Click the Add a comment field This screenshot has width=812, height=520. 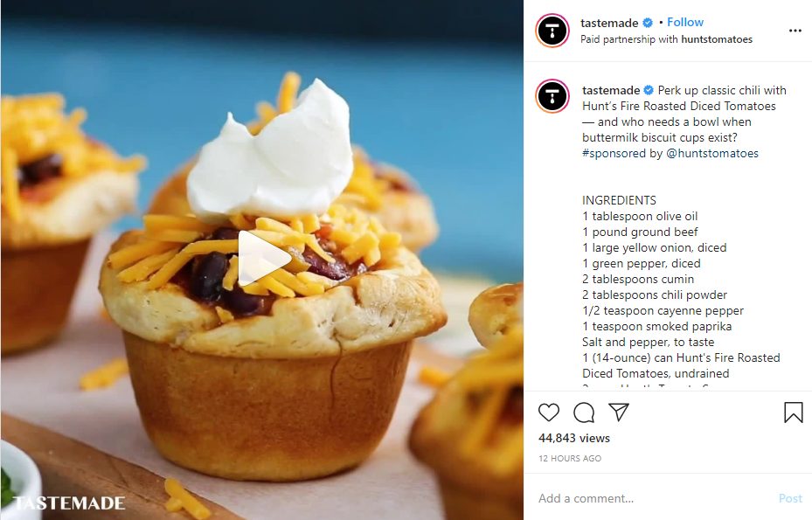pos(653,498)
